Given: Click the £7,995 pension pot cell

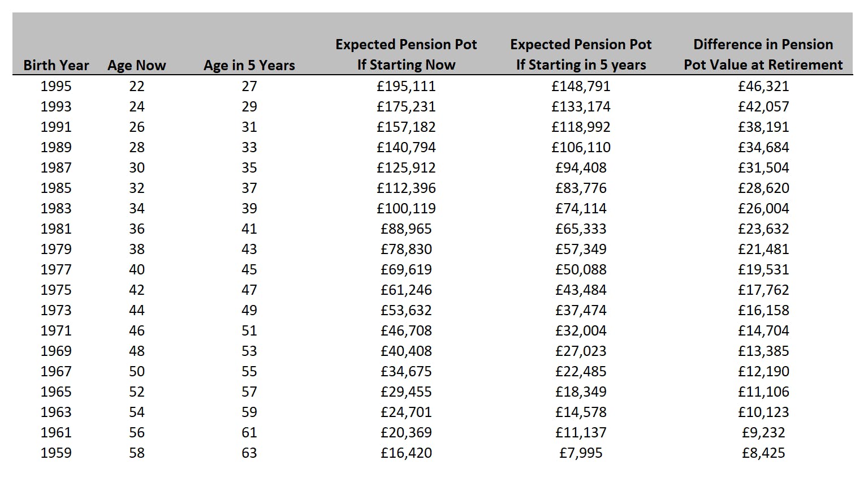Looking at the screenshot, I should 581,453.
